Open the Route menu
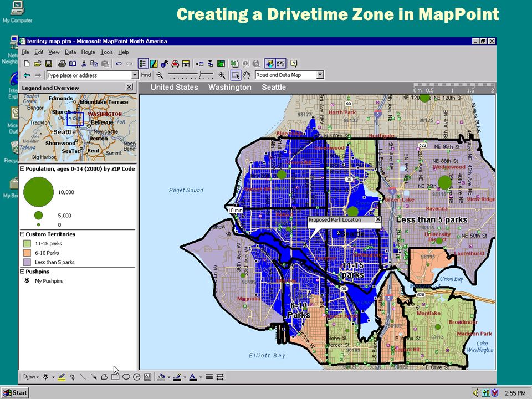The image size is (532, 399). pos(88,52)
